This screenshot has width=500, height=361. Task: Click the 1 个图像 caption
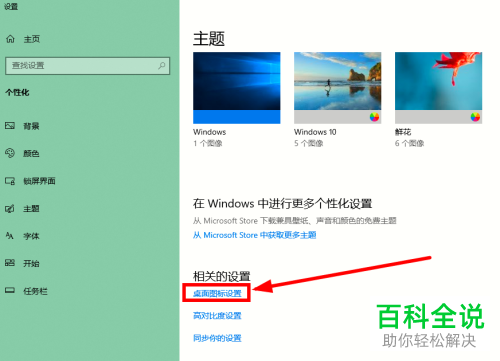pos(208,143)
